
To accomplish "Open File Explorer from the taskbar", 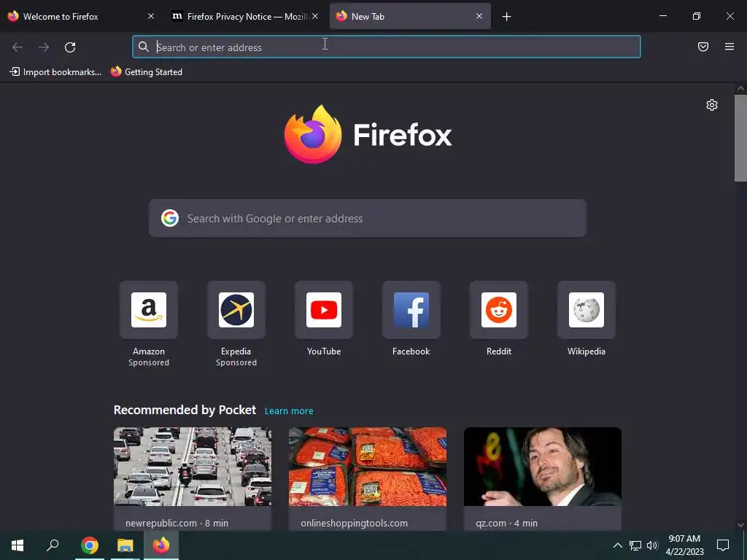I will point(125,545).
